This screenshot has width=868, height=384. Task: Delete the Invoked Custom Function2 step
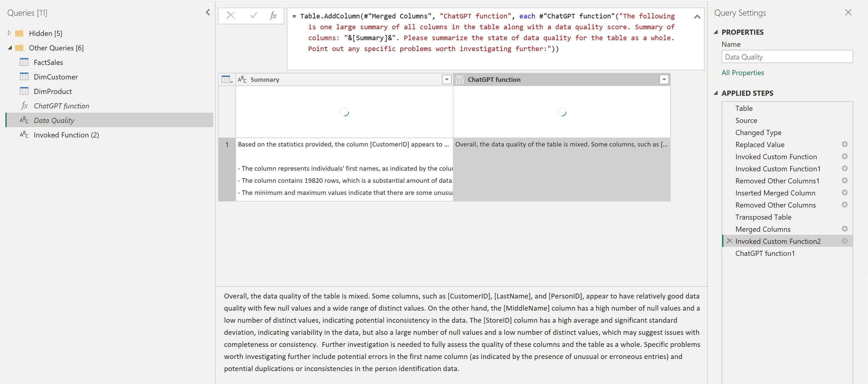[x=729, y=241]
